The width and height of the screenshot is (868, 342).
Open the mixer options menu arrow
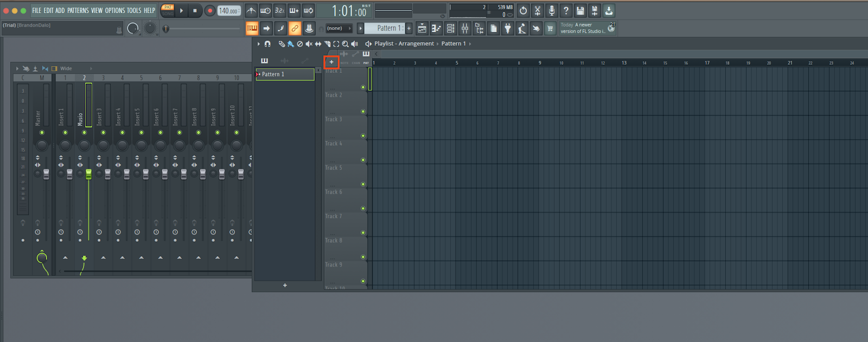17,69
